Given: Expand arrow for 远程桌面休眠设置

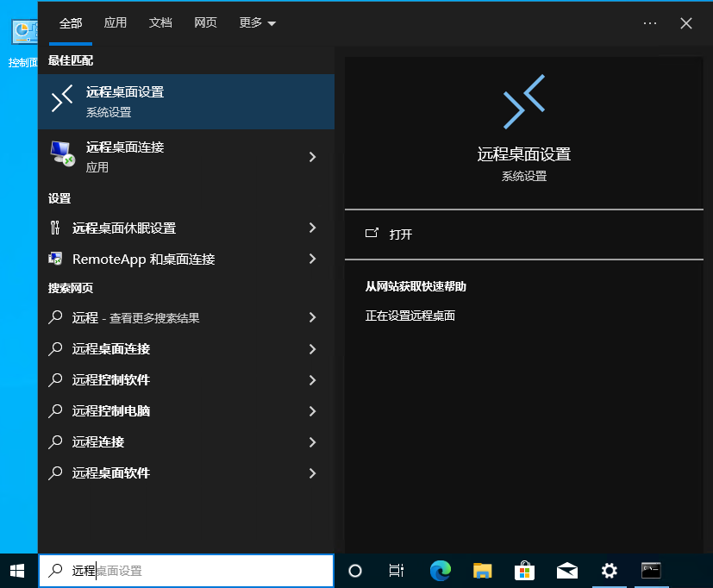Looking at the screenshot, I should (312, 228).
